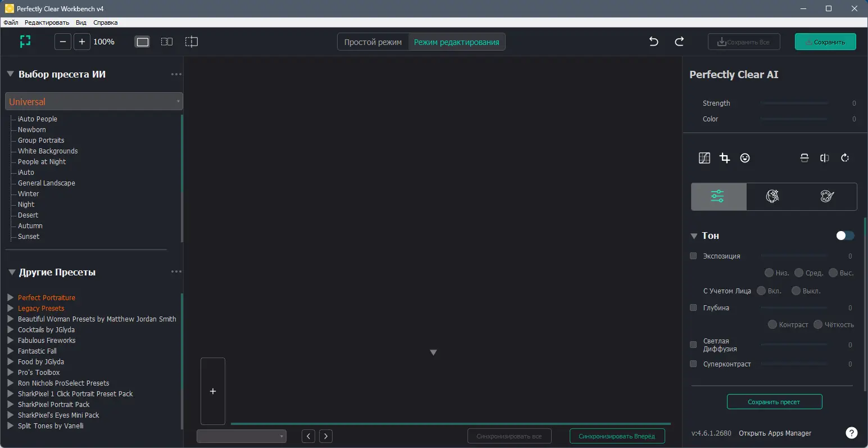Zoom out with the minus button
The image size is (868, 448).
[63, 42]
